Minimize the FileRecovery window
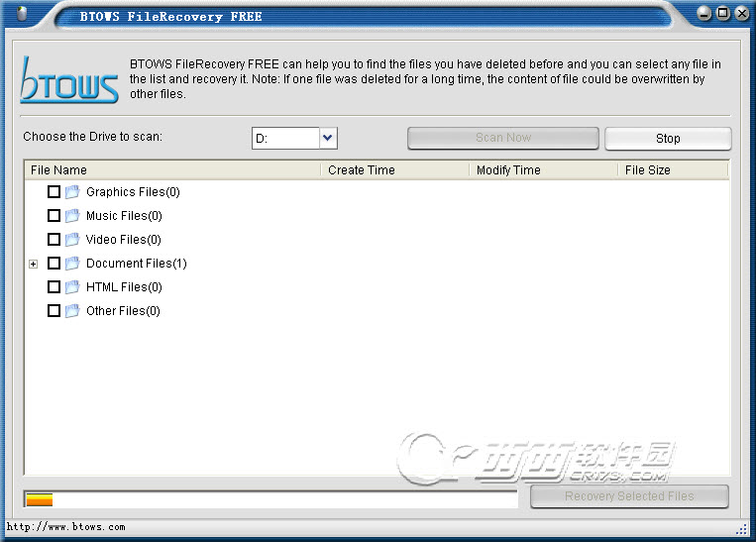756x542 pixels. (x=703, y=14)
